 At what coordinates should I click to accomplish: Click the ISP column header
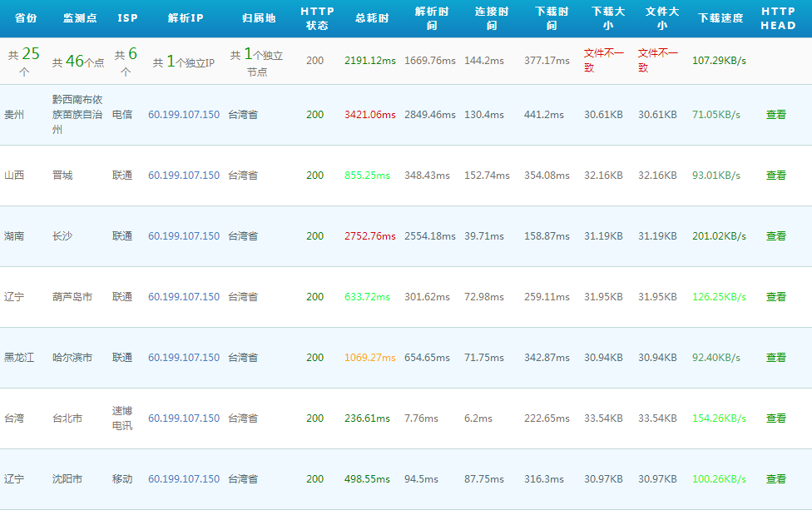click(x=127, y=18)
